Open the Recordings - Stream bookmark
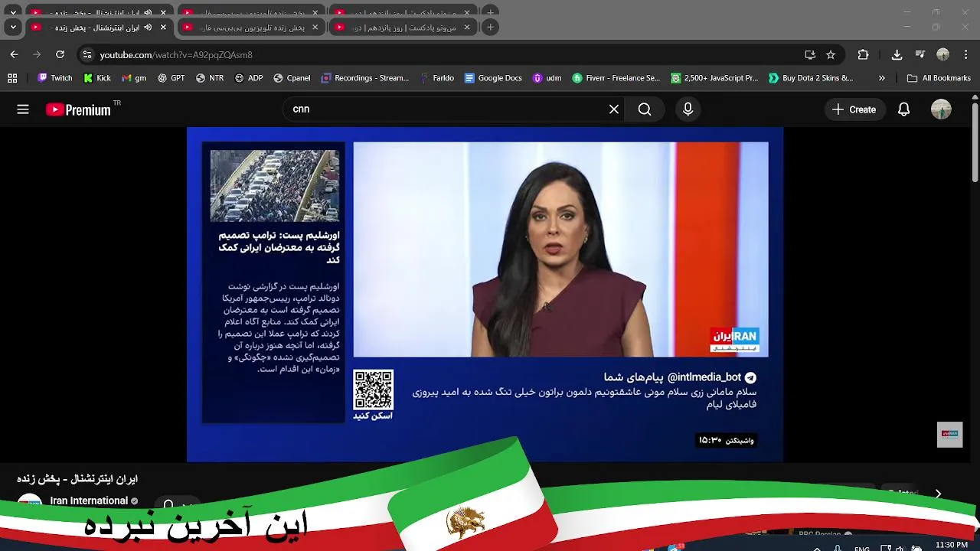 pyautogui.click(x=365, y=78)
